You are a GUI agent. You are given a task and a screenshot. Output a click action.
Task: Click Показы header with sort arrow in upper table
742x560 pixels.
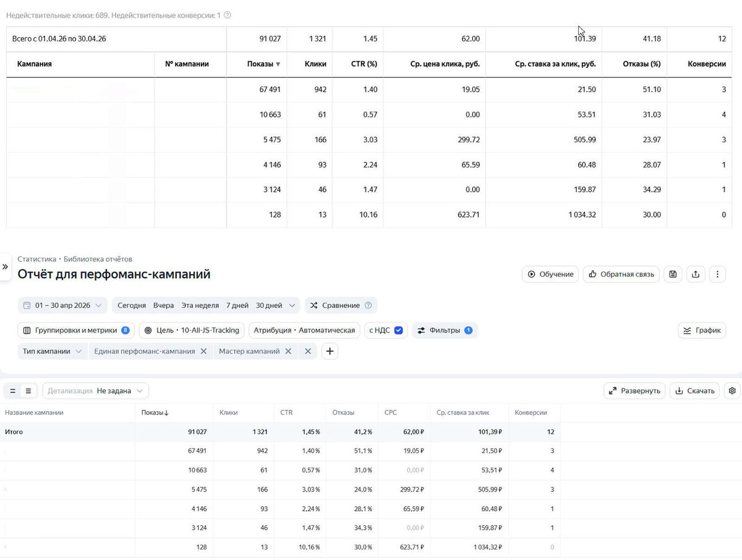(263, 64)
